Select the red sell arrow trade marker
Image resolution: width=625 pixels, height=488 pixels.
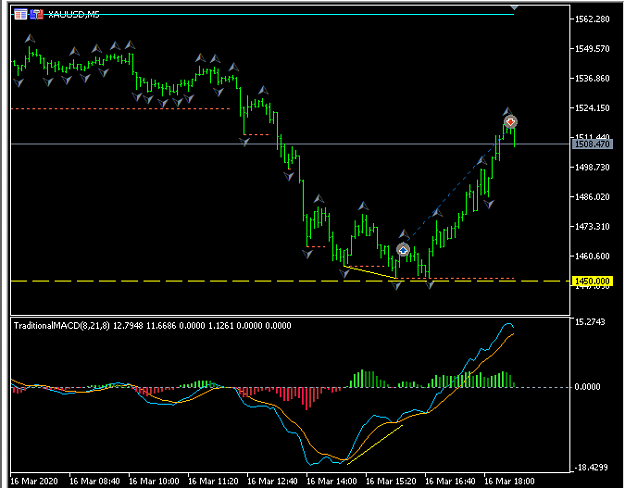pos(511,122)
